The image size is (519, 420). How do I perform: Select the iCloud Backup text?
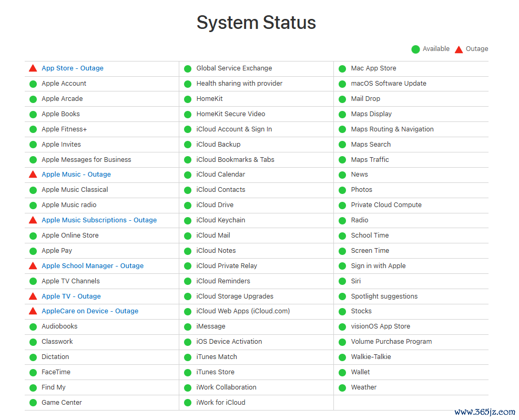pos(218,145)
